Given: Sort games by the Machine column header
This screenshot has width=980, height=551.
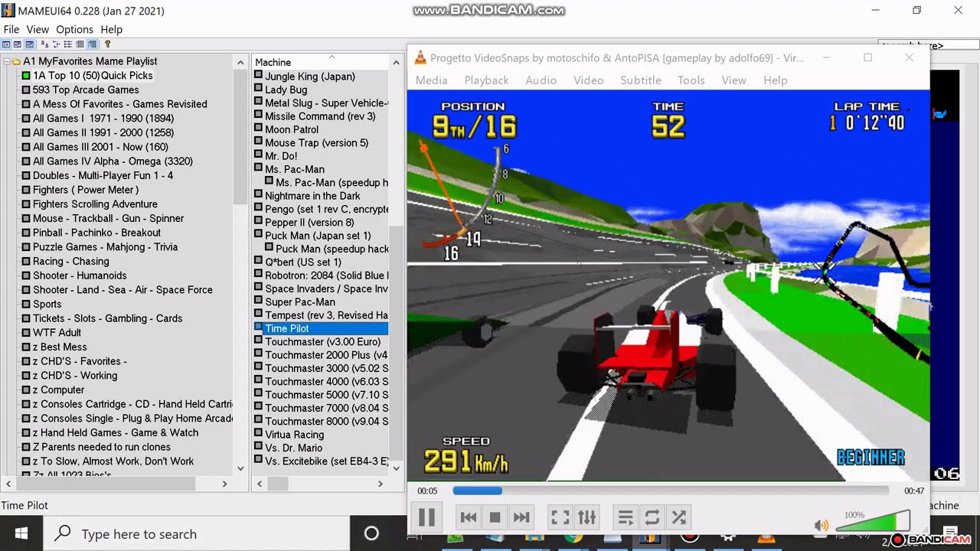Looking at the screenshot, I should click(x=320, y=62).
